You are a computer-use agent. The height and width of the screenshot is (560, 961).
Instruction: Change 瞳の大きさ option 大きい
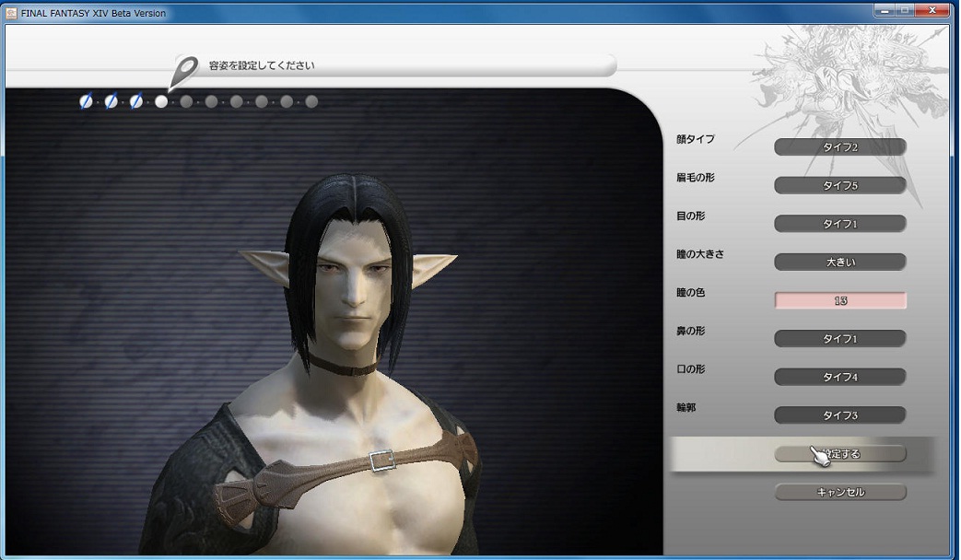[840, 262]
